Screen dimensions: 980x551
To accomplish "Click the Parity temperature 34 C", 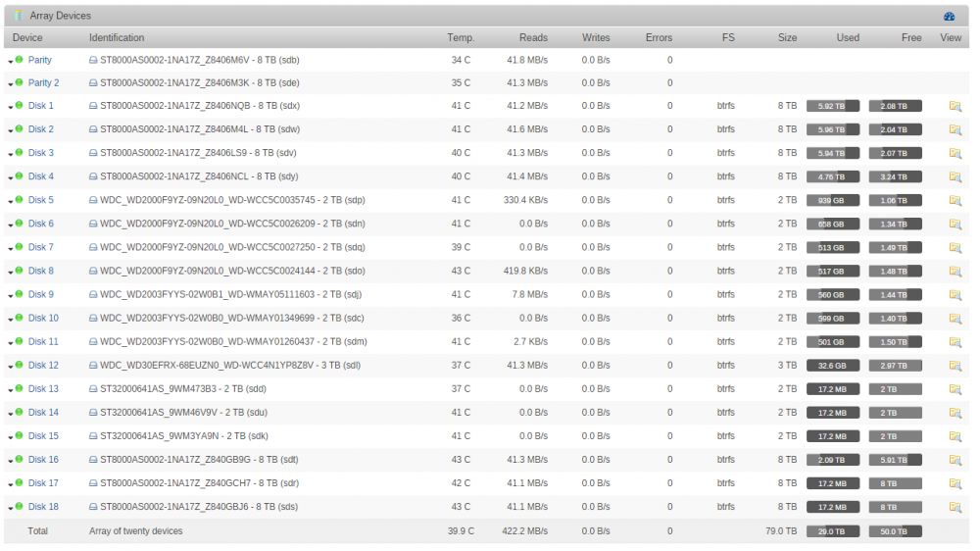I will click(461, 60).
